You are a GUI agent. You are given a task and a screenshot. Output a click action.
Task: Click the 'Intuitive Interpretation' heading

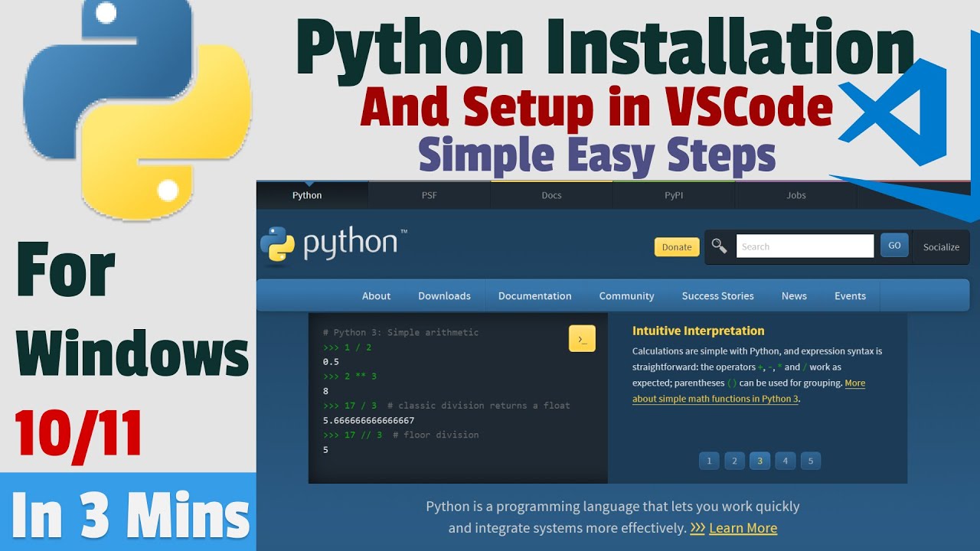click(x=698, y=331)
